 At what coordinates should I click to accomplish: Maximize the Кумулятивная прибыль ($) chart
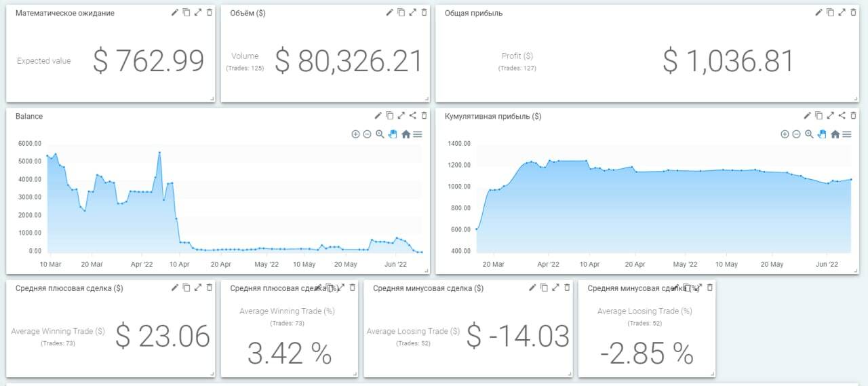point(830,115)
